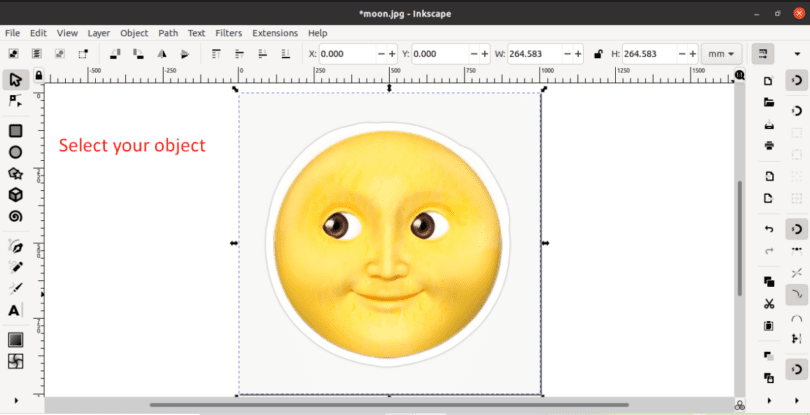Viewport: 810px width, 415px height.
Task: Increase X value with plus button
Action: (x=392, y=54)
